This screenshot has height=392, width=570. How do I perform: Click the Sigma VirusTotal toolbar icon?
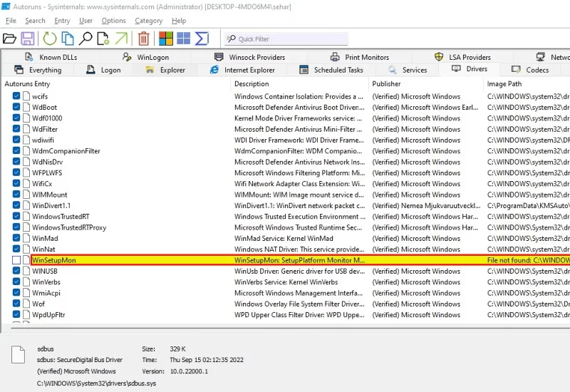coord(202,38)
